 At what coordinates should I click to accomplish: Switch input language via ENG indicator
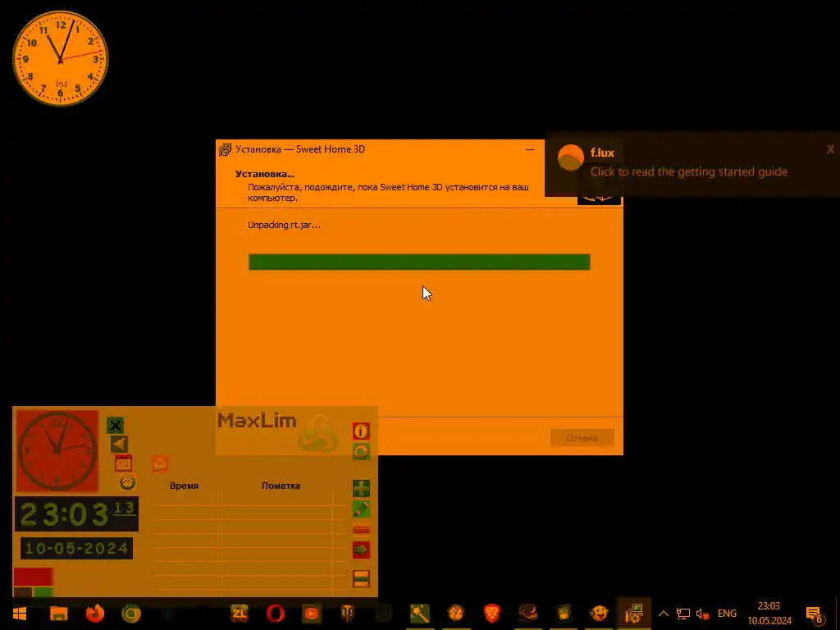[727, 614]
